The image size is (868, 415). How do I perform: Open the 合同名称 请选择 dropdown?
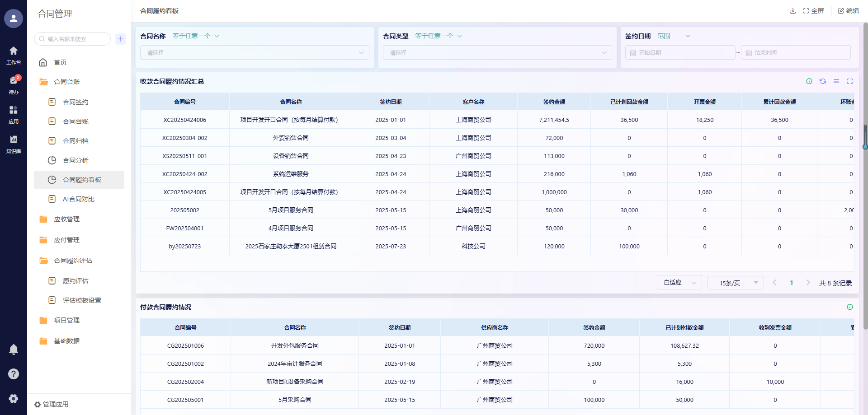[255, 53]
